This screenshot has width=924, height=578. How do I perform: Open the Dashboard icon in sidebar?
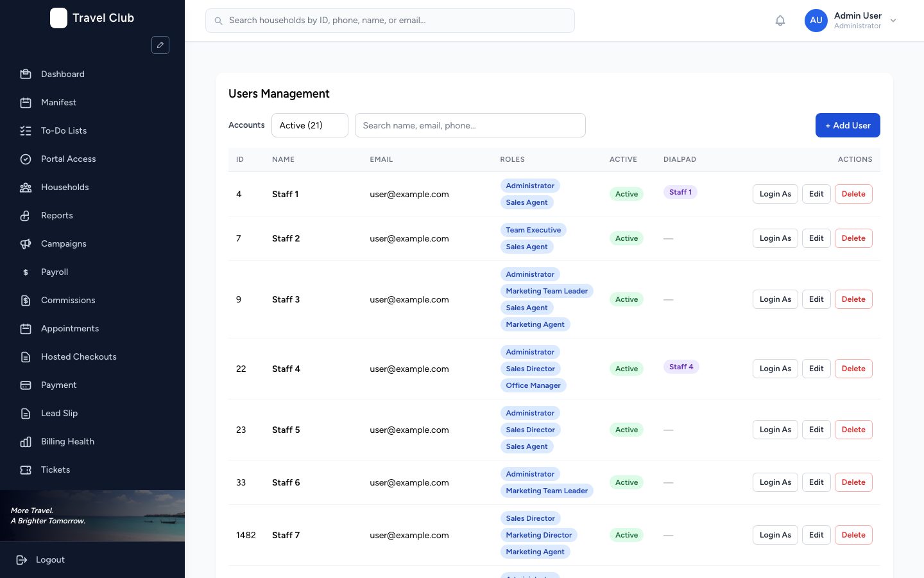tap(26, 74)
